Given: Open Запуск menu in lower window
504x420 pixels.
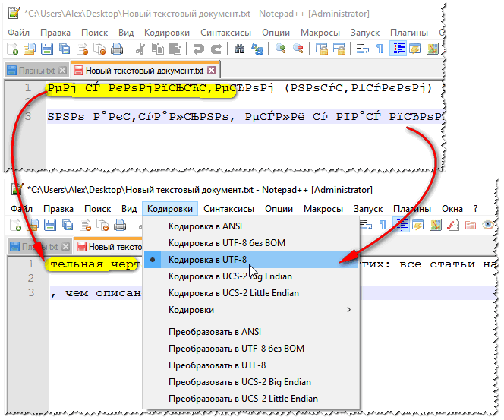Looking at the screenshot, I should click(x=368, y=209).
